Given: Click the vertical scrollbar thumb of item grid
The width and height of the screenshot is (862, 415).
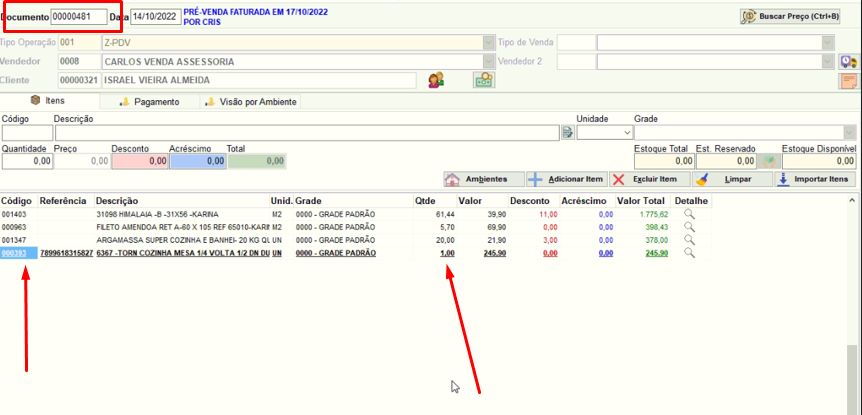Looking at the screenshot, I should pos(852,380).
